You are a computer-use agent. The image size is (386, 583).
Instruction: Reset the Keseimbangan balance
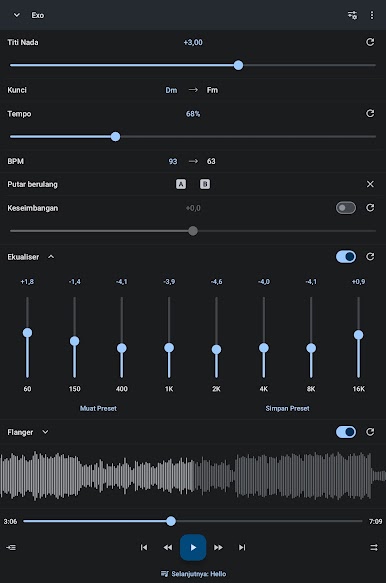[x=370, y=208]
